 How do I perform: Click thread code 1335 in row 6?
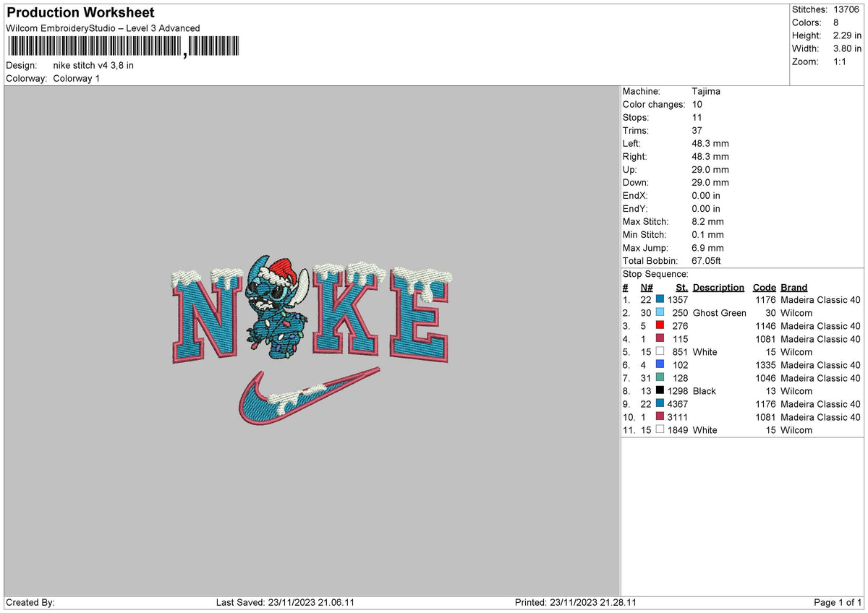click(x=765, y=365)
